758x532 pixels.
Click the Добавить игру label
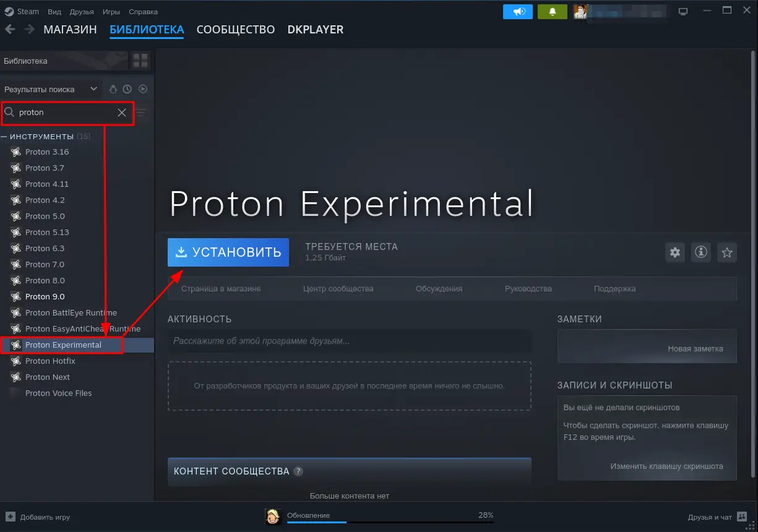[45, 517]
